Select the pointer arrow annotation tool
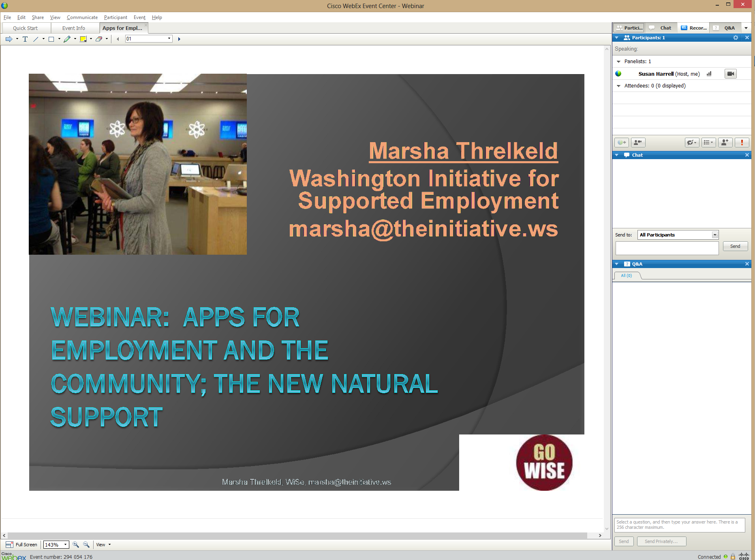 click(x=9, y=39)
